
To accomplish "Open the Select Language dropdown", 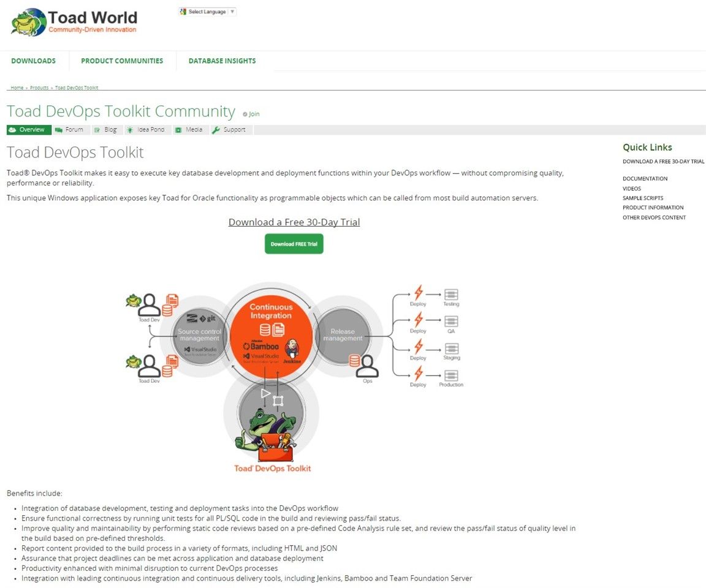I will (208, 12).
